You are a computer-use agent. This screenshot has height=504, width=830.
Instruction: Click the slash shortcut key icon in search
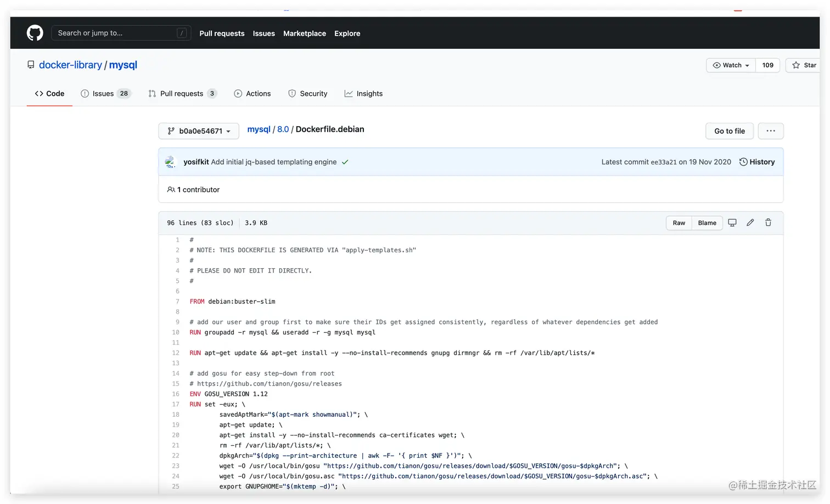[x=182, y=33]
